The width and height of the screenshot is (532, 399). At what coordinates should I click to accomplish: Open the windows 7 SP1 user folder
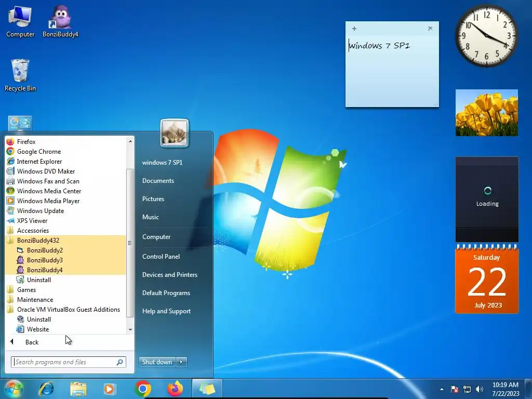[x=162, y=163]
